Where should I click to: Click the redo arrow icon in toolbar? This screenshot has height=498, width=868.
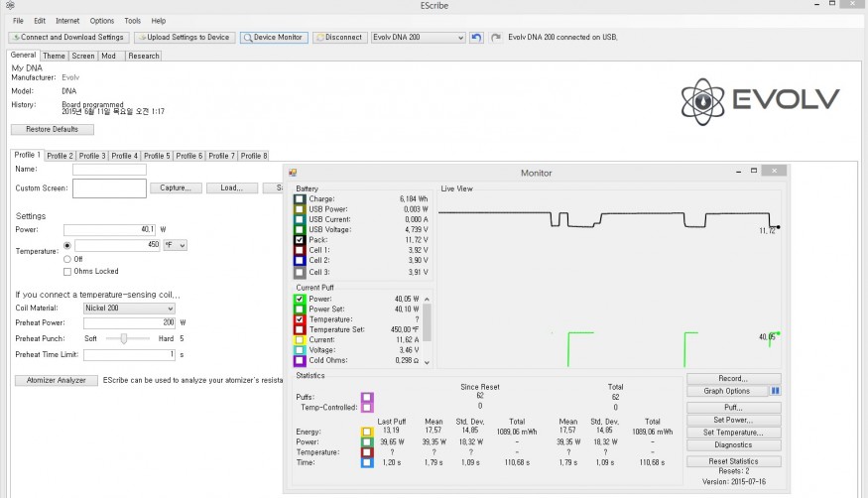click(x=496, y=38)
